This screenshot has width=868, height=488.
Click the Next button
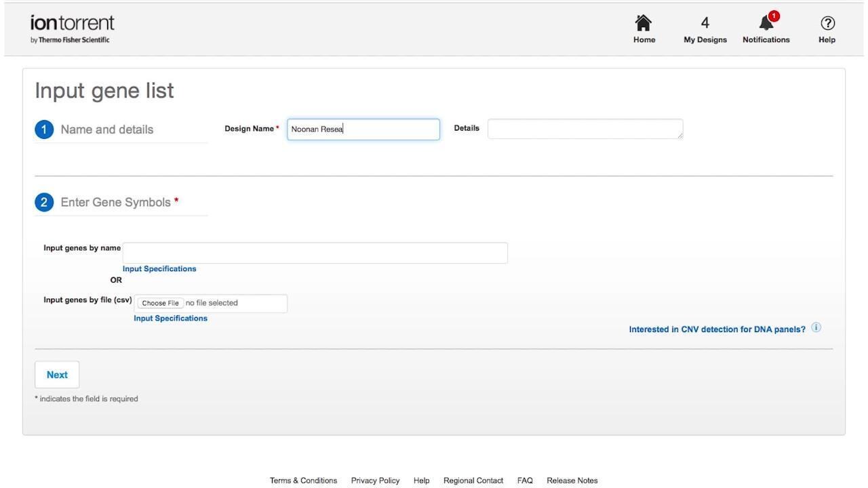[x=57, y=375]
